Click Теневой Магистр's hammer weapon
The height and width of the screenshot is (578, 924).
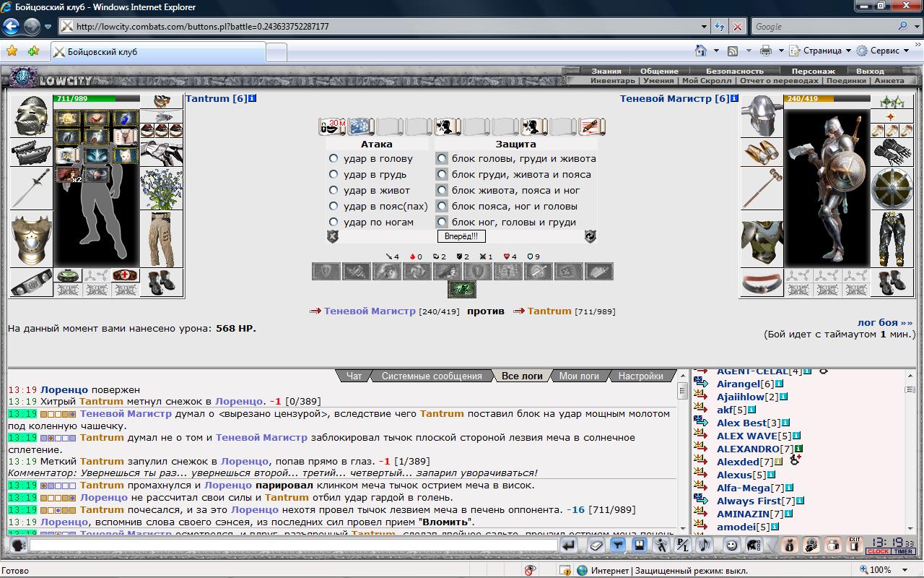[x=762, y=188]
